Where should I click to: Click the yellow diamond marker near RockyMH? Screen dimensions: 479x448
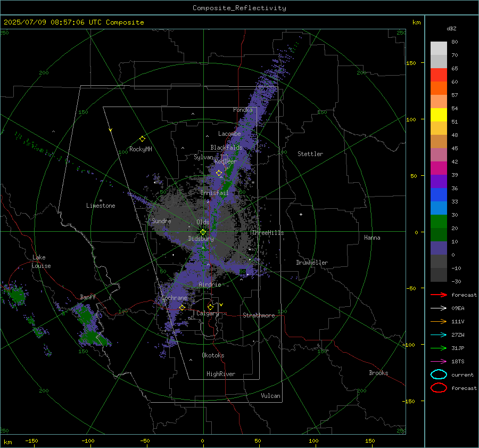tap(142, 139)
